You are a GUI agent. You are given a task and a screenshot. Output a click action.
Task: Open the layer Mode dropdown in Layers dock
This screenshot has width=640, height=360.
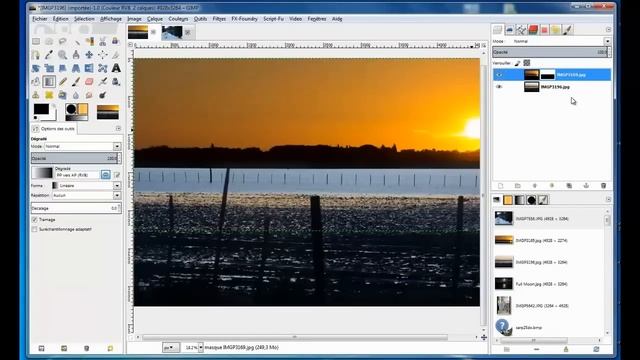561,41
